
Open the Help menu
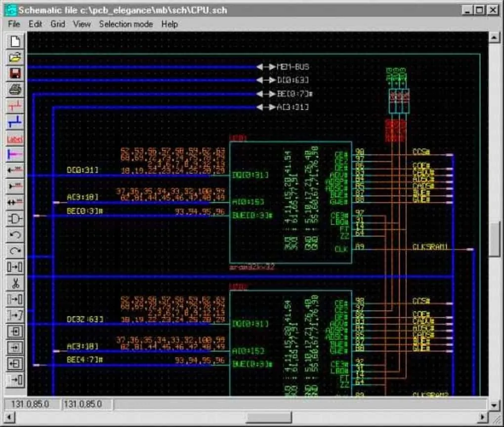click(x=170, y=24)
